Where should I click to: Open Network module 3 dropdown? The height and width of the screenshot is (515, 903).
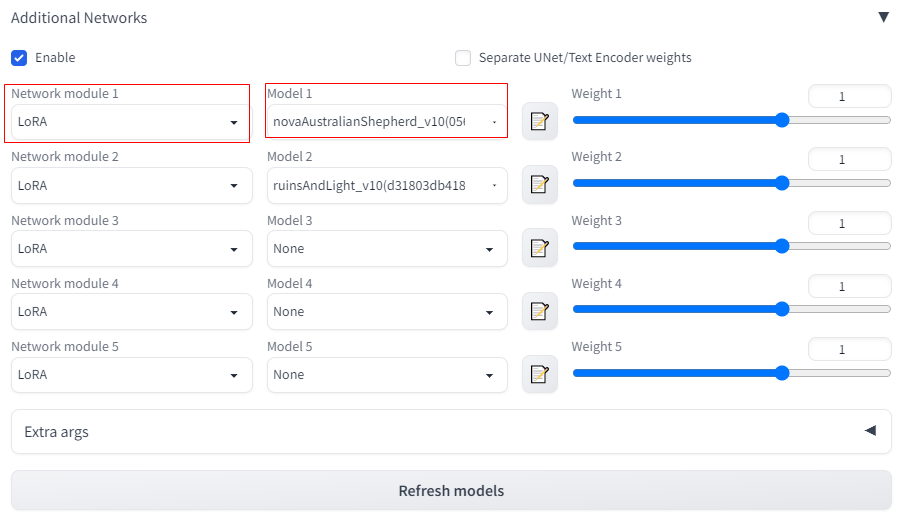pos(132,248)
